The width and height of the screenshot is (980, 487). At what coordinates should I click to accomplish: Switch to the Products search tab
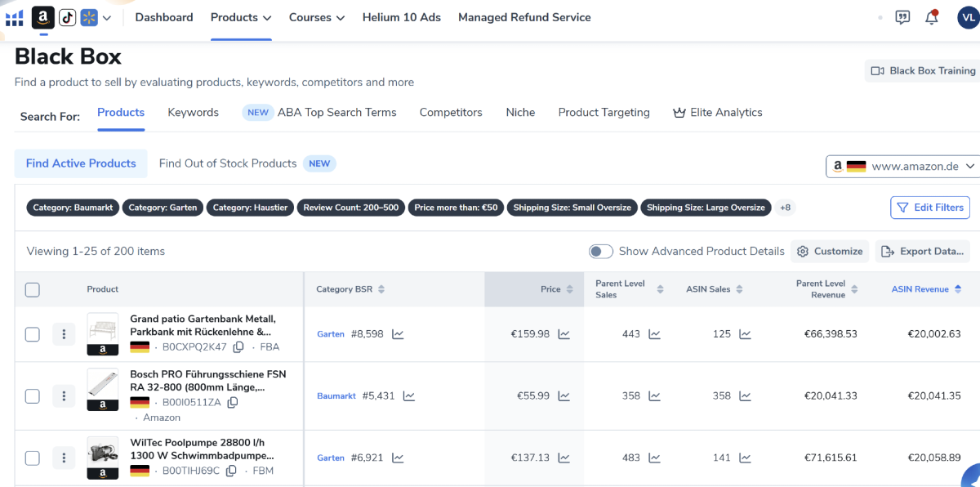pyautogui.click(x=121, y=113)
